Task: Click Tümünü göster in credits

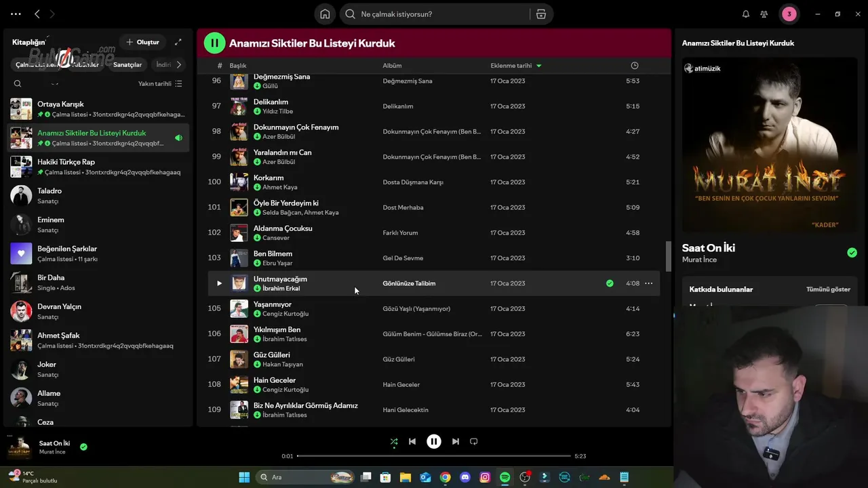Action: (828, 289)
